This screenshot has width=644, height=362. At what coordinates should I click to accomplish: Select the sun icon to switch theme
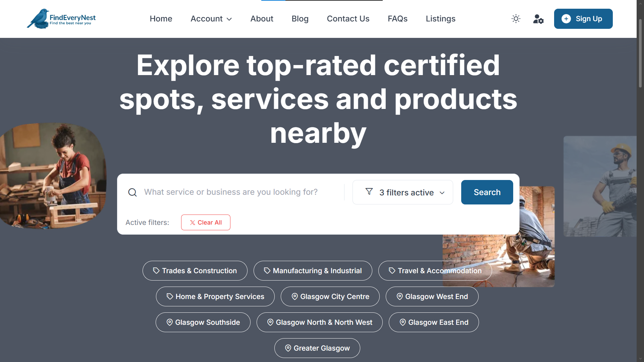coord(516,19)
